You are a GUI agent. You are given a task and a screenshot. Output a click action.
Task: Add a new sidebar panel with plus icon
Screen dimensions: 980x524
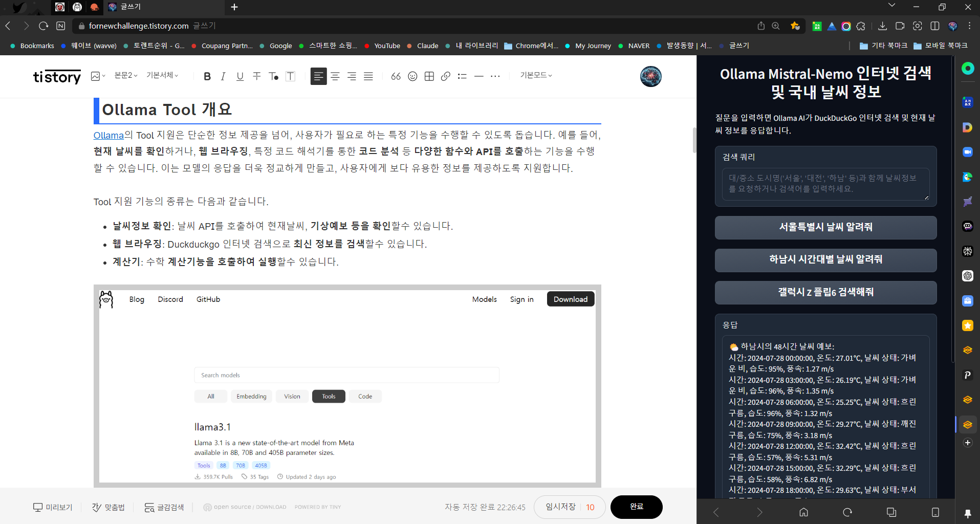(968, 443)
